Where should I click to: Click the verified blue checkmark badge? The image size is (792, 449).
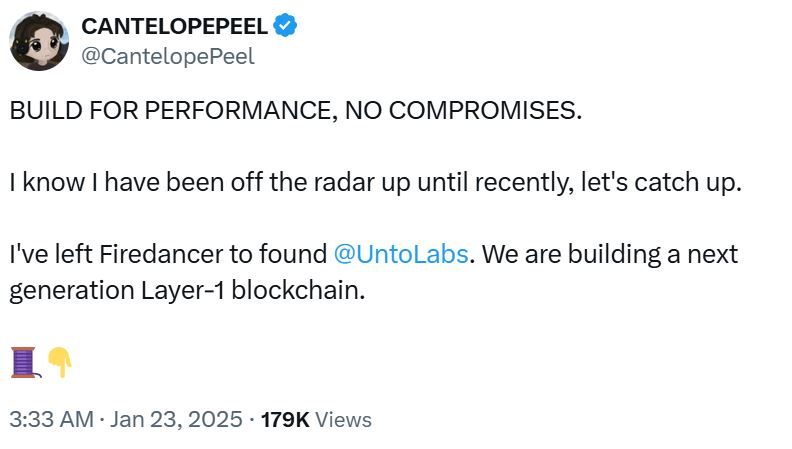click(285, 26)
